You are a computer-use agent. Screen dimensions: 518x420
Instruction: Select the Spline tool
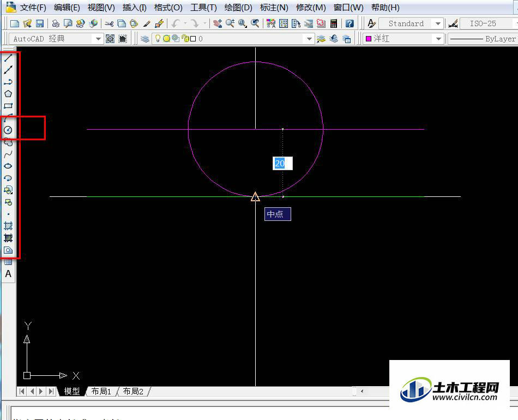pyautogui.click(x=8, y=154)
